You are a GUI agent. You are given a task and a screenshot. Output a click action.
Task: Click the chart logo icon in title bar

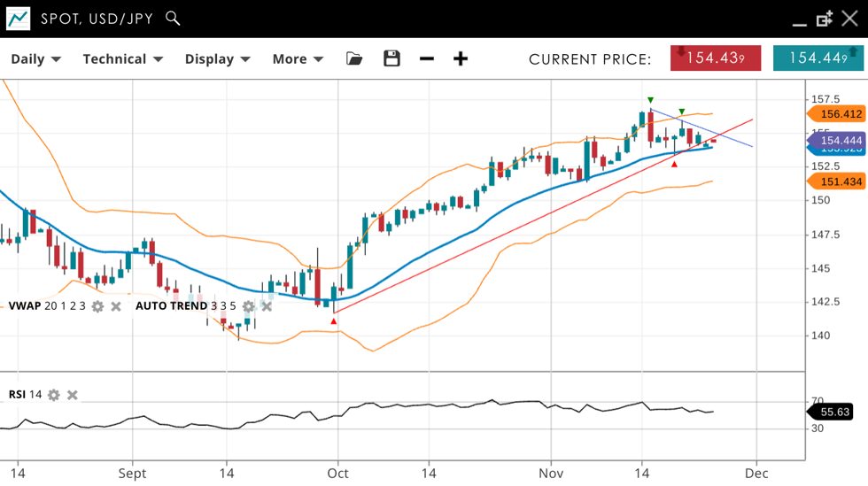click(18, 19)
